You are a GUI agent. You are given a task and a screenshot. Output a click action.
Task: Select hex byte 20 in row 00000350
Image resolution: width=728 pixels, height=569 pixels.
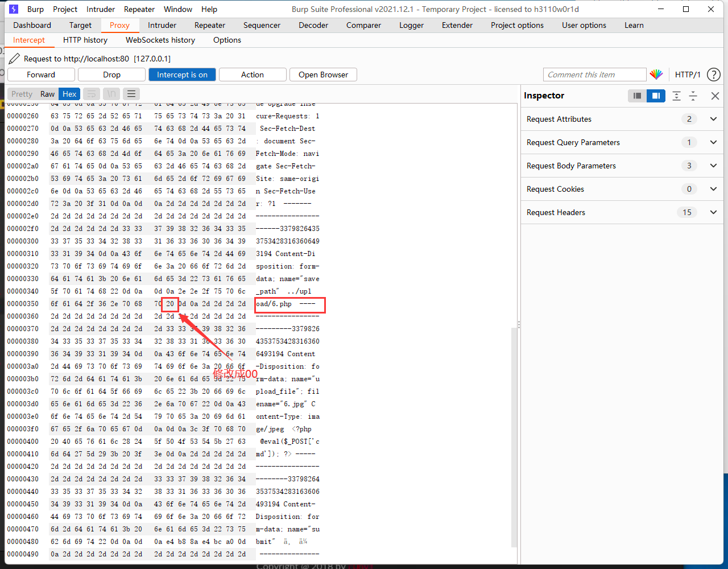[170, 304]
